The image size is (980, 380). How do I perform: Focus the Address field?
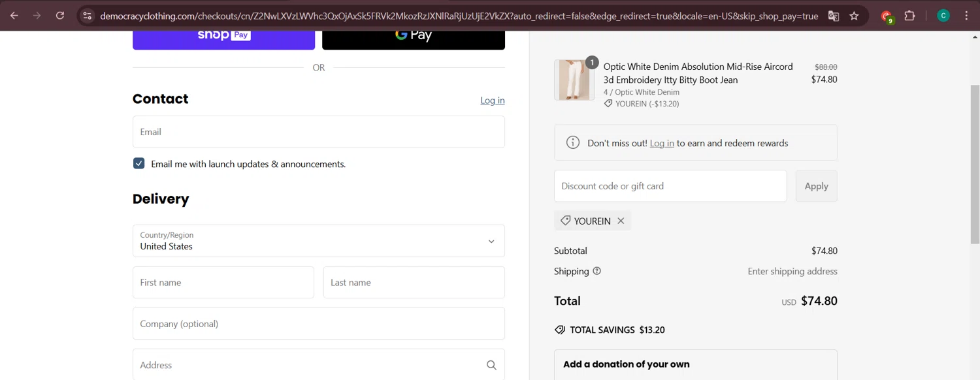pos(319,364)
